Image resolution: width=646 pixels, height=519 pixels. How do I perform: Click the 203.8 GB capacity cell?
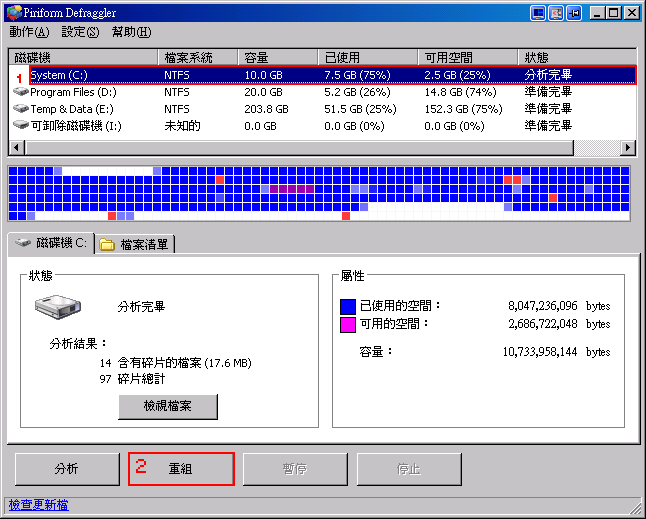[x=266, y=109]
